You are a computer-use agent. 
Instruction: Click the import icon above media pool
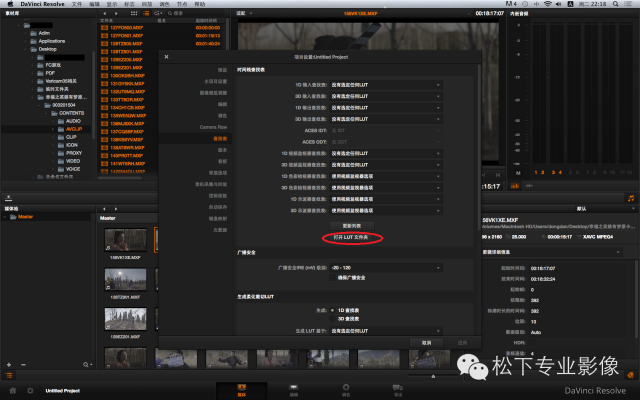[9, 198]
